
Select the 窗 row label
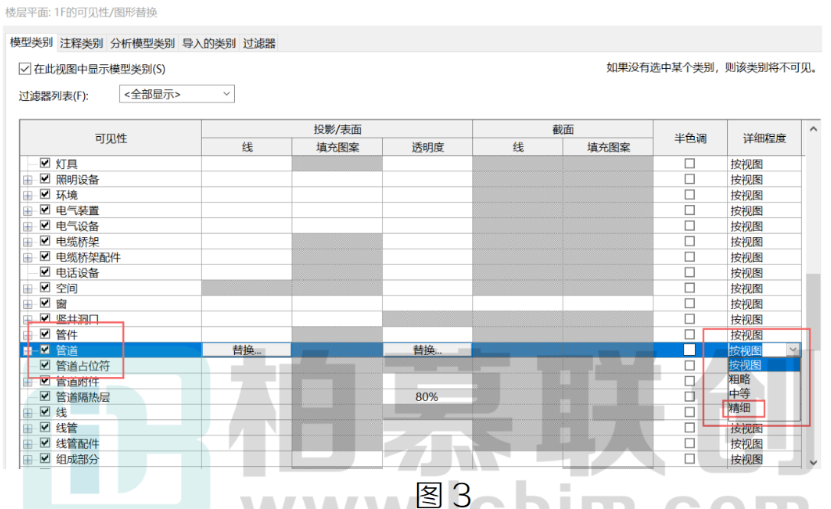click(61, 304)
